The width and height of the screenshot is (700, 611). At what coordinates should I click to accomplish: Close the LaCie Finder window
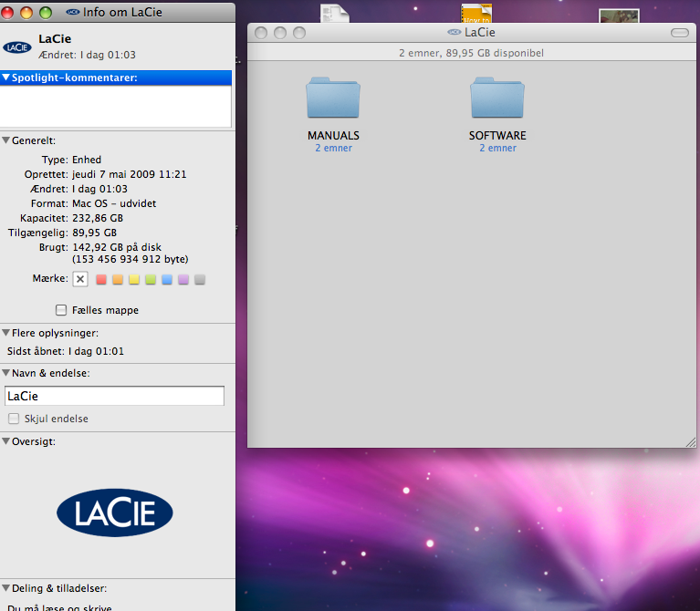tap(261, 33)
